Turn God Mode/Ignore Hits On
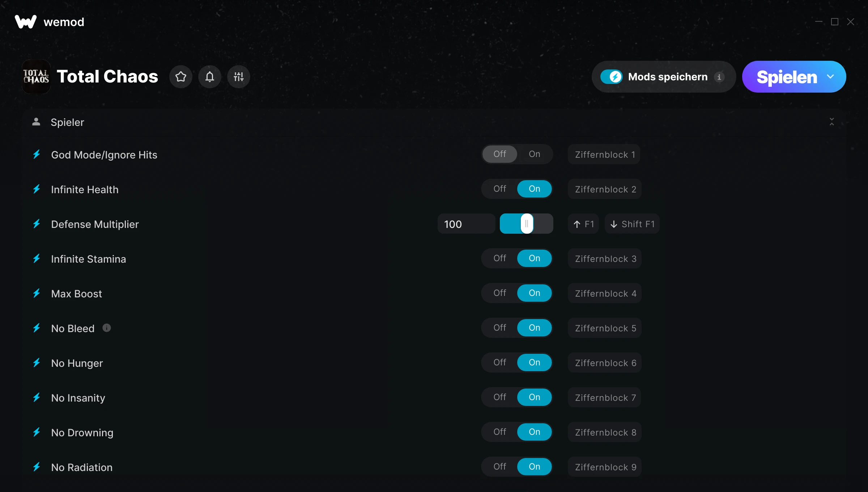Image resolution: width=868 pixels, height=492 pixels. pos(535,154)
